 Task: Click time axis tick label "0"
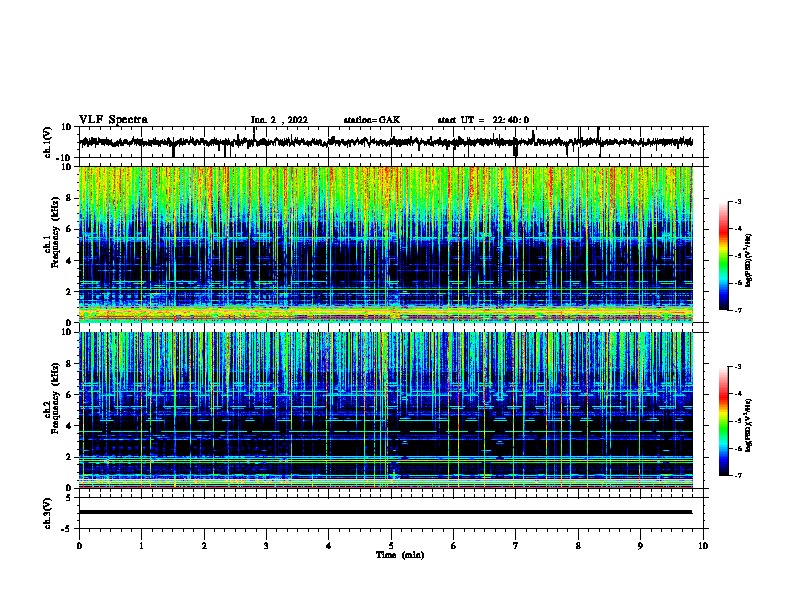pos(79,546)
